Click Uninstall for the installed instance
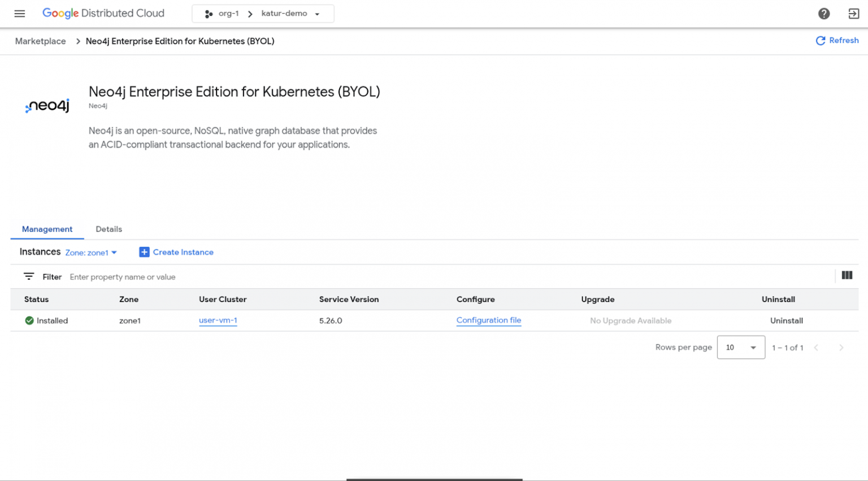868x481 pixels. (x=786, y=320)
